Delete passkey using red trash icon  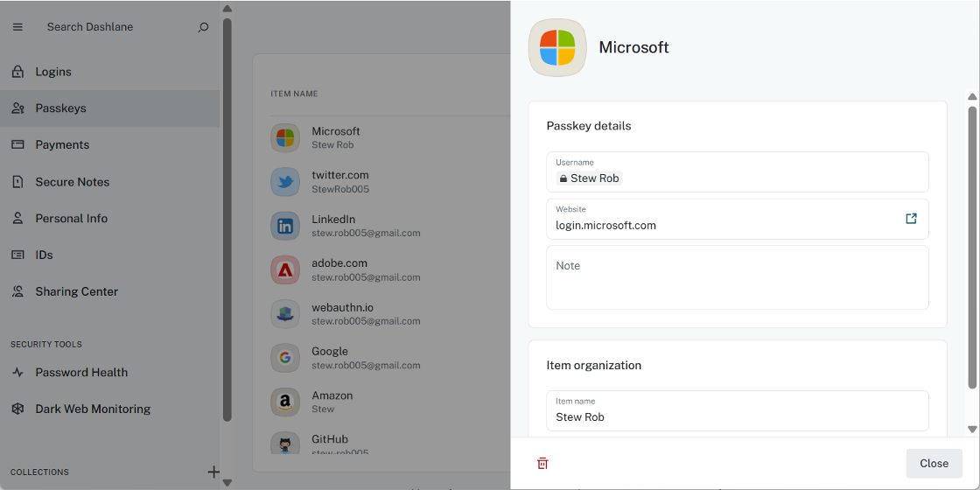[542, 463]
